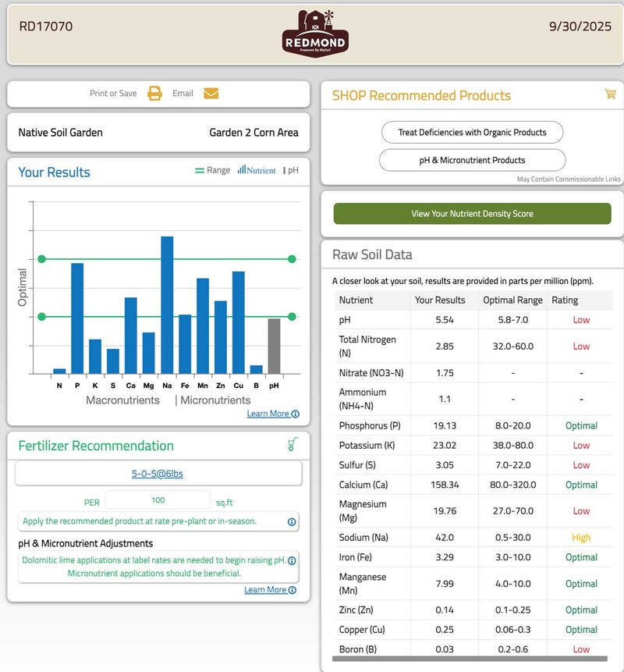Click the Cu bar in the results chart
Image resolution: width=624 pixels, height=672 pixels.
239,322
